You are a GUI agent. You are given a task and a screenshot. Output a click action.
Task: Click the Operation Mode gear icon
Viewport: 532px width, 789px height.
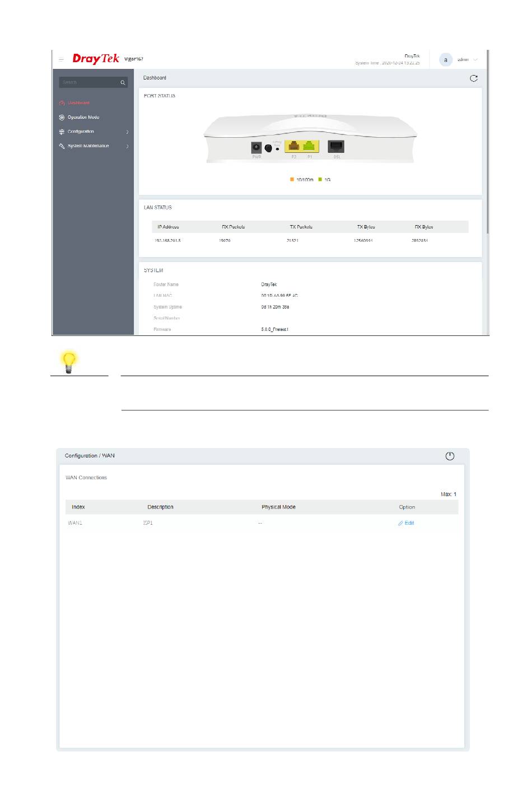point(62,118)
